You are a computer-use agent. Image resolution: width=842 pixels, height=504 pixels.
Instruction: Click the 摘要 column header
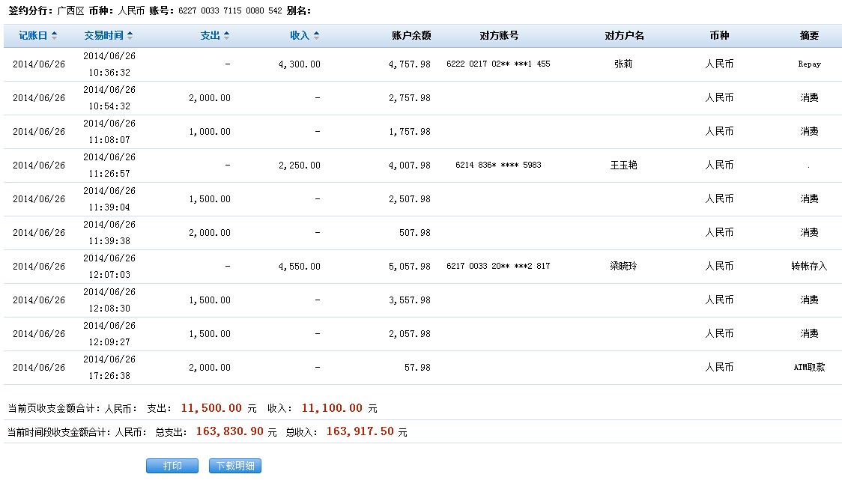[809, 35]
